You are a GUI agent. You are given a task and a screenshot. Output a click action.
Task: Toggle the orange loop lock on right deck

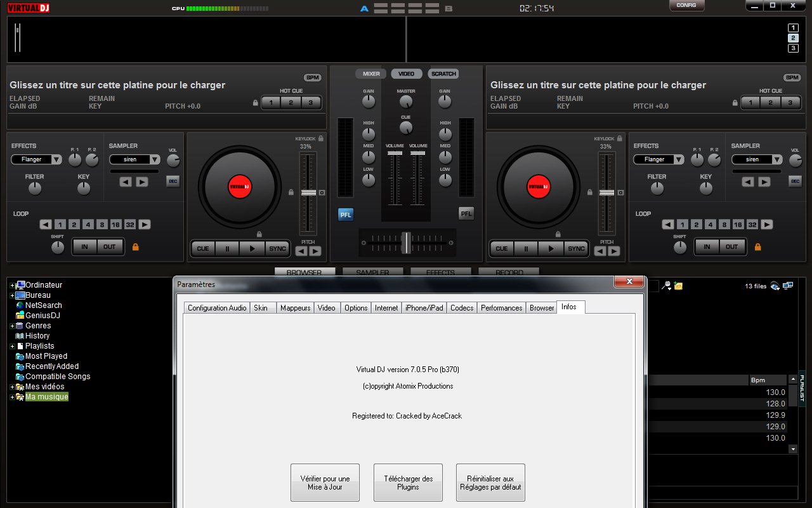click(757, 246)
